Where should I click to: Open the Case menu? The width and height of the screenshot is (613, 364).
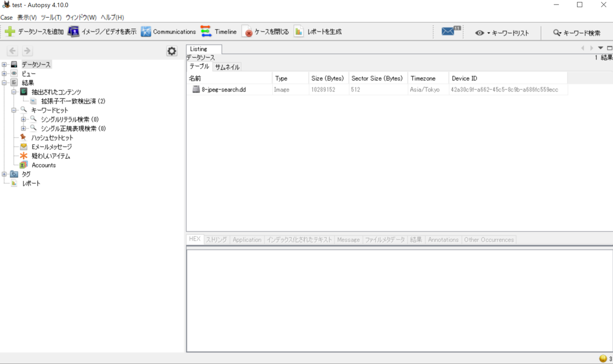tap(7, 17)
